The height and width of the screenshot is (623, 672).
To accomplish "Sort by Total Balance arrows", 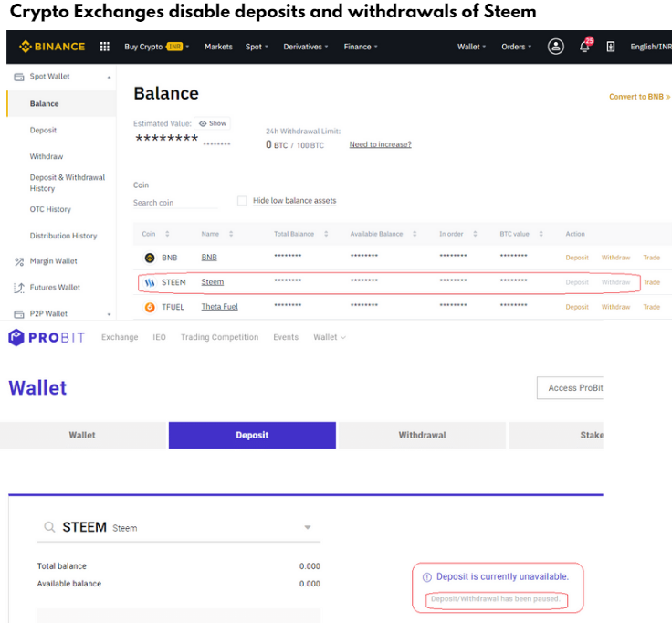I will (x=326, y=234).
